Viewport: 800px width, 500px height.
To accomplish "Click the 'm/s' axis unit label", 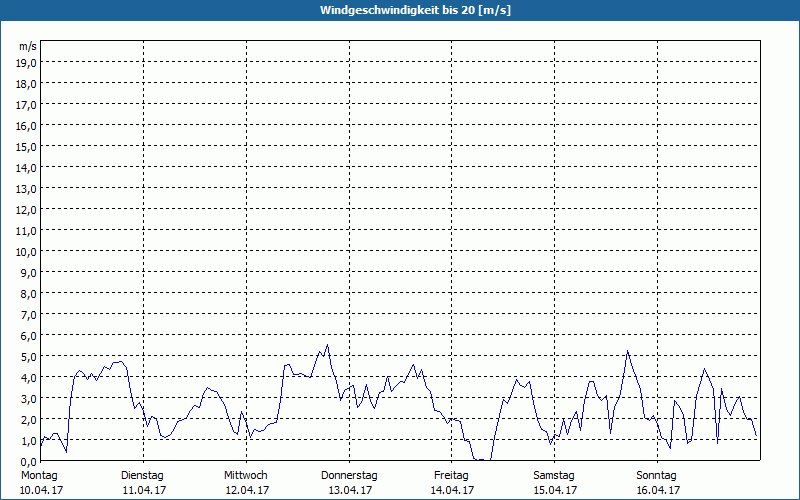I will 28,46.
